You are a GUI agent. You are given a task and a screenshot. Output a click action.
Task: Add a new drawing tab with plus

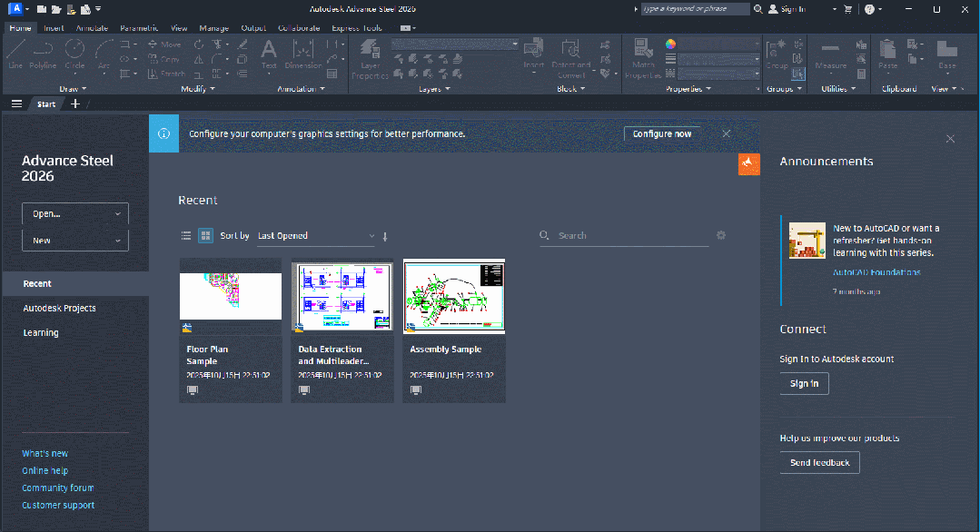(75, 103)
